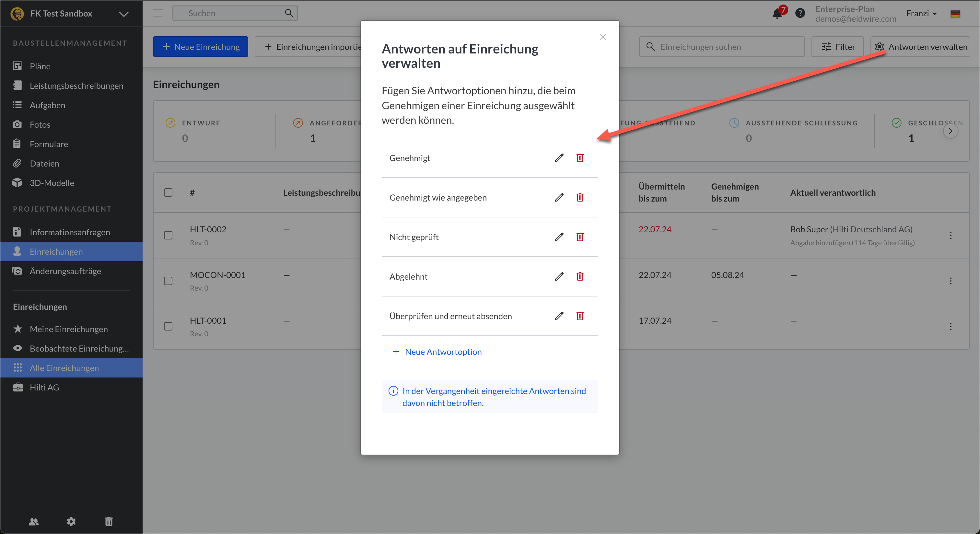This screenshot has height=534, width=980.
Task: Open row options for HLT-0001
Action: 950,327
